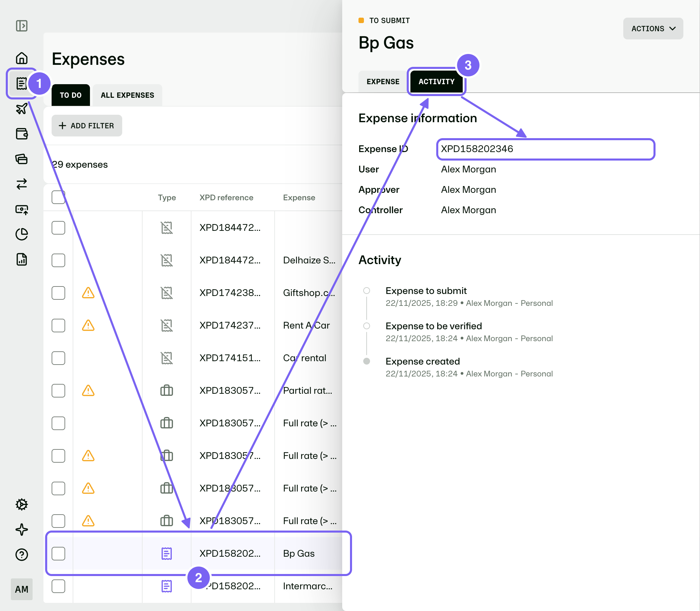Open the Travel airplane icon
The image size is (700, 611).
click(x=21, y=109)
